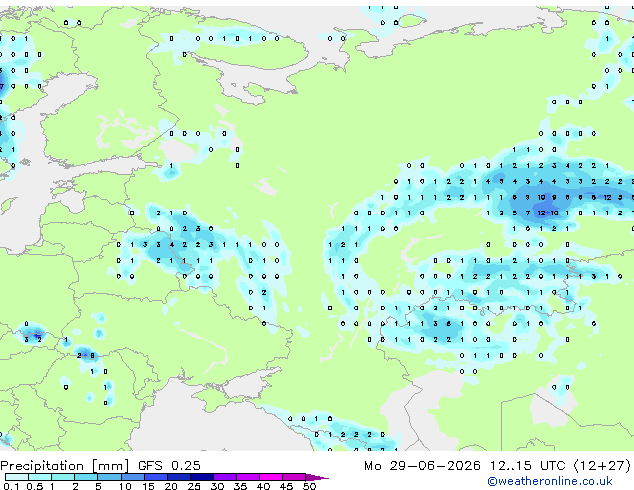634x490 pixels.
Task: Select the legend swatch between 35 and 40
Action: [x=248, y=477]
